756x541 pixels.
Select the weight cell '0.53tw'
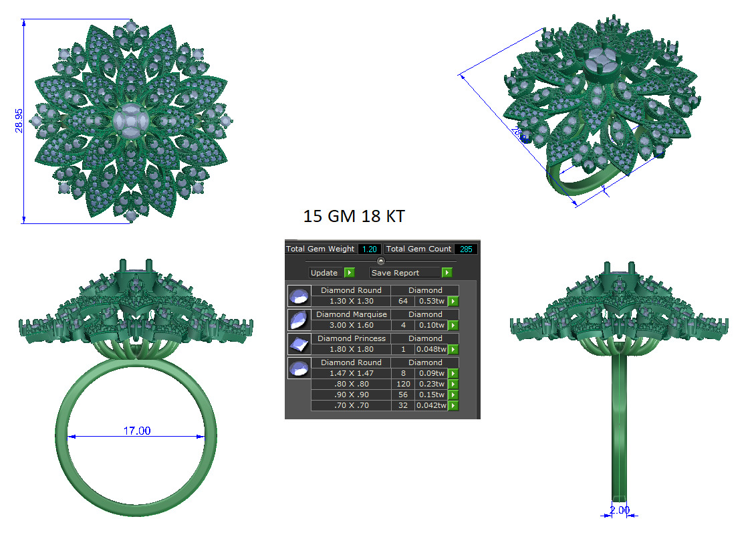[x=432, y=301]
